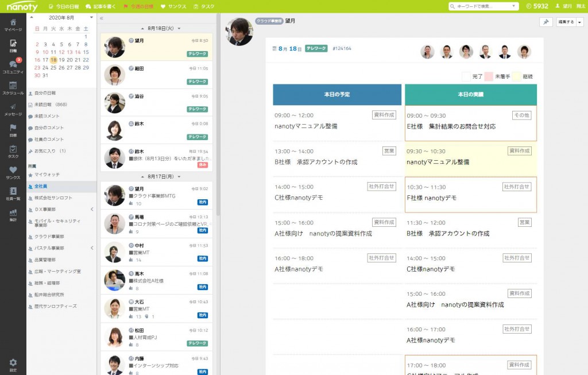Like 中村's 営業MT report

click(131, 260)
